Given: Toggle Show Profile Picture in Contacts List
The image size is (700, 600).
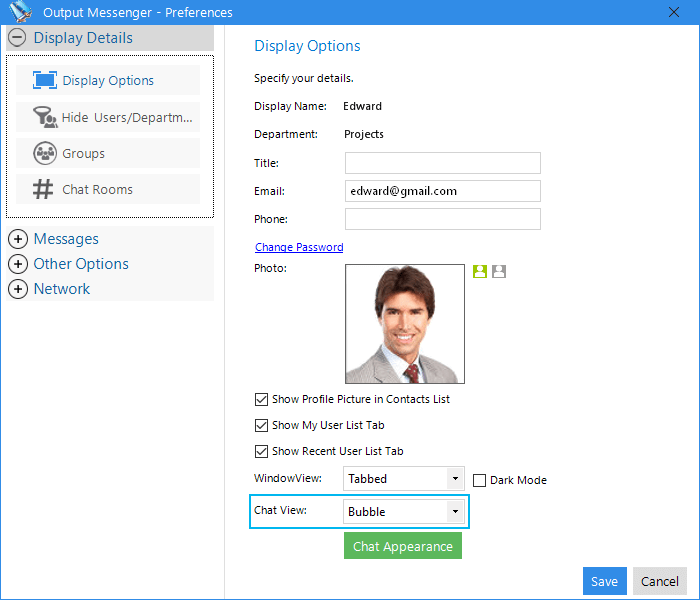Looking at the screenshot, I should (x=261, y=400).
